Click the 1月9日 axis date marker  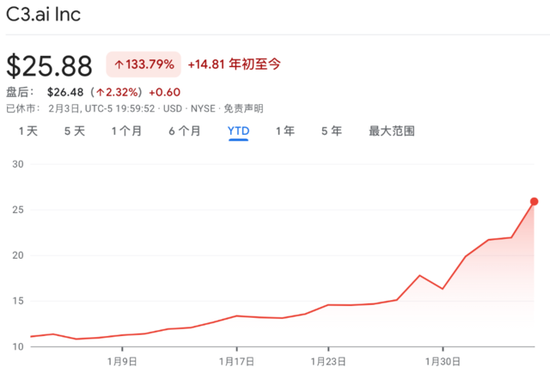122,361
